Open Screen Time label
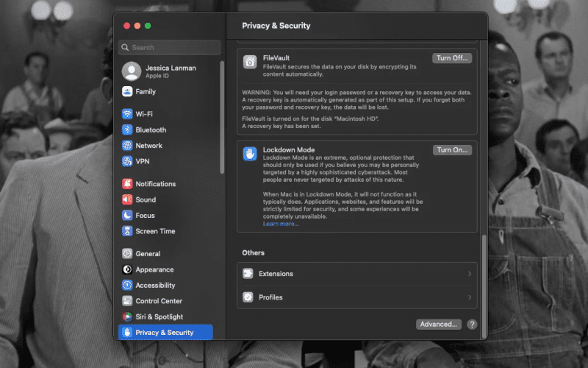Viewport: 588px width, 368px height. pyautogui.click(x=155, y=231)
